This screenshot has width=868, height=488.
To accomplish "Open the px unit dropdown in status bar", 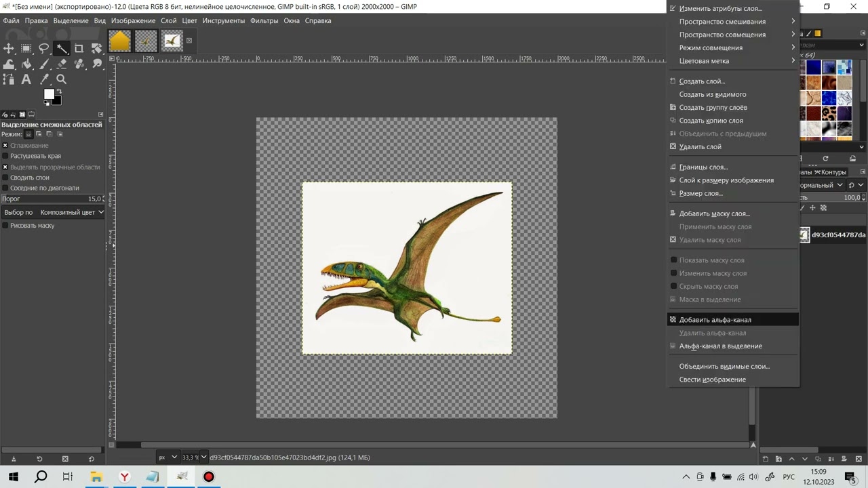I will point(168,457).
